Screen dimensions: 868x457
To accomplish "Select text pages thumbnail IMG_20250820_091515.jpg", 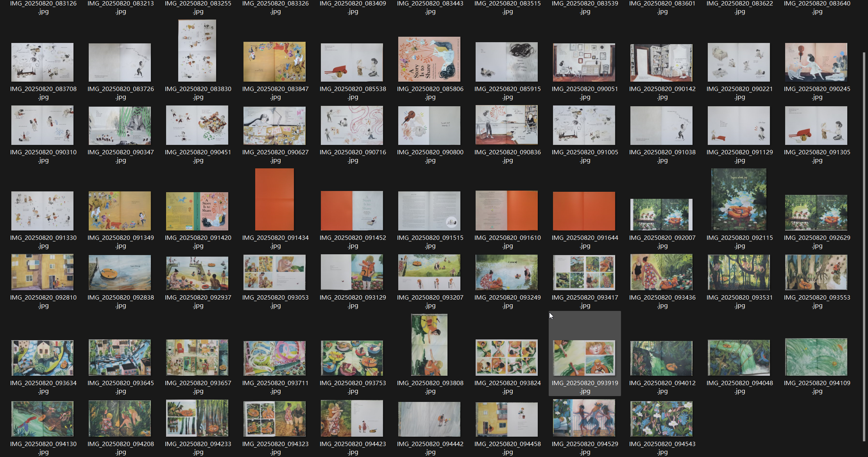I will (x=429, y=211).
